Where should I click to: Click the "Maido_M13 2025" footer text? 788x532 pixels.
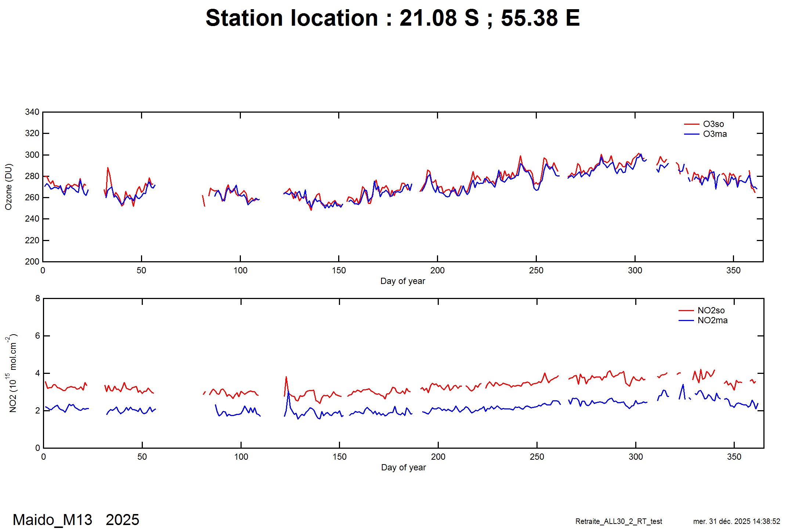76,520
